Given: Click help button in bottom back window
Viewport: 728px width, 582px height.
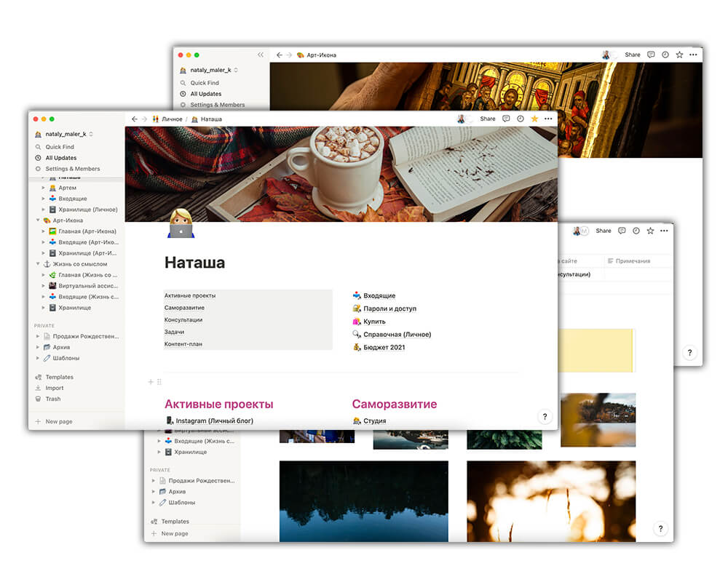Looking at the screenshot, I should (x=661, y=528).
